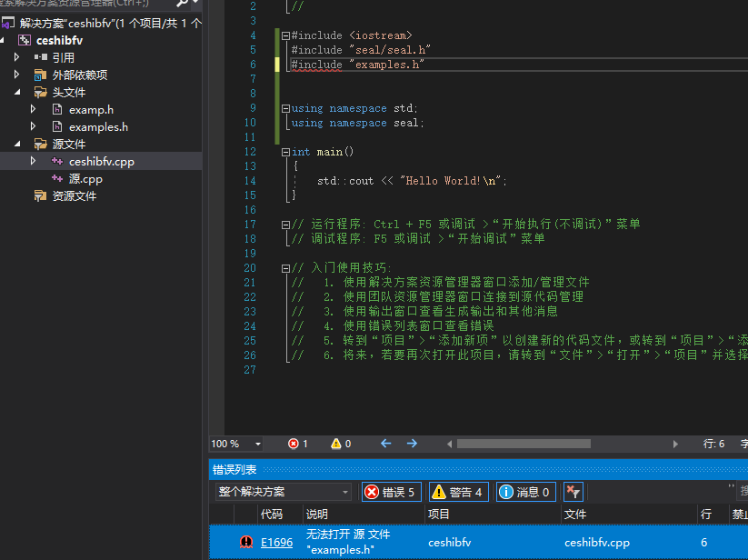Click the 错误列表 panel title
Image resolution: width=748 pixels, height=560 pixels.
pos(234,470)
